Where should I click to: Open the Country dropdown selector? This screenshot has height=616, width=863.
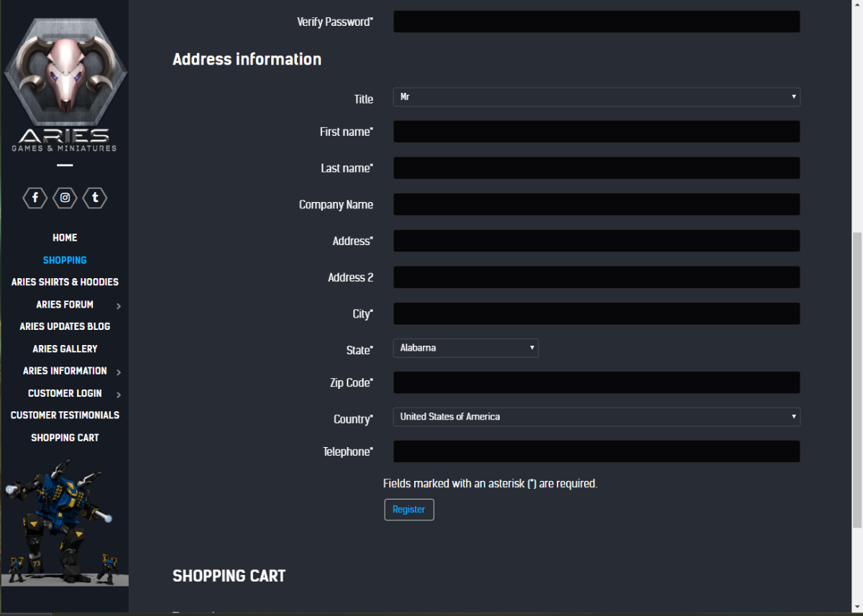596,417
